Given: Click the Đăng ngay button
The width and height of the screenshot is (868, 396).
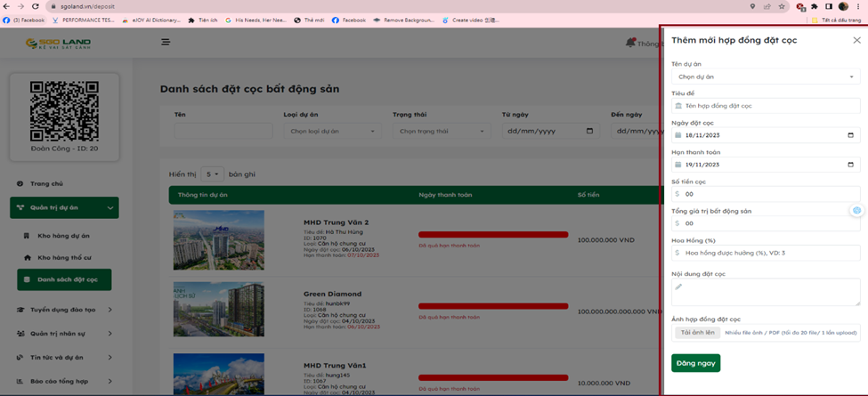Looking at the screenshot, I should click(x=695, y=363).
